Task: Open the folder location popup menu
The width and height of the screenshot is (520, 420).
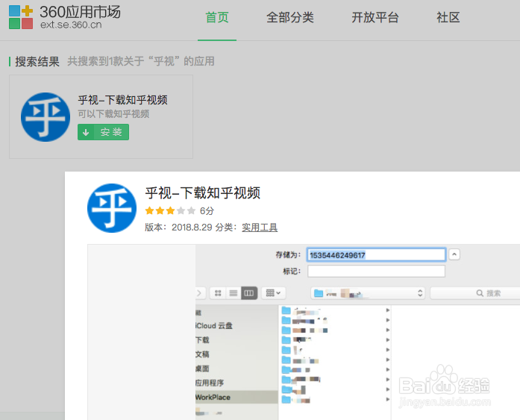Action: 369,293
